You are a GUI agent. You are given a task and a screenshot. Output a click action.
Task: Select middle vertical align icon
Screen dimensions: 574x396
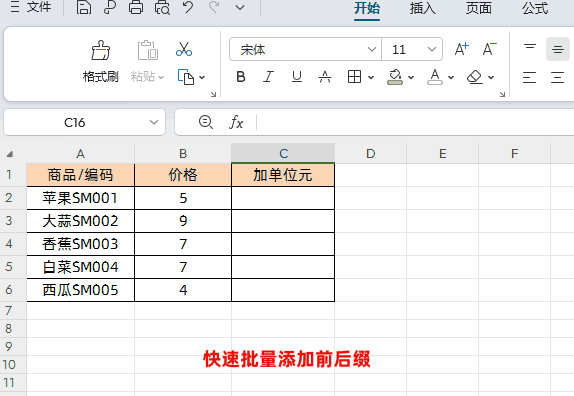tap(558, 49)
